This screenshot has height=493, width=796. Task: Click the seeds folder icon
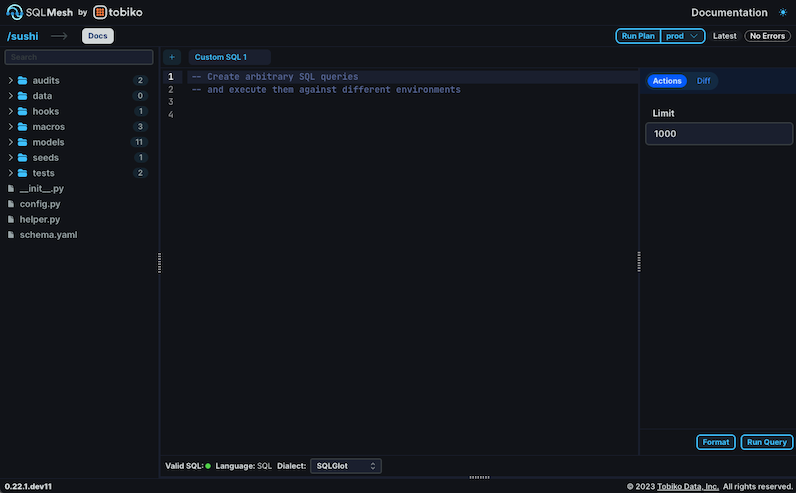click(22, 157)
